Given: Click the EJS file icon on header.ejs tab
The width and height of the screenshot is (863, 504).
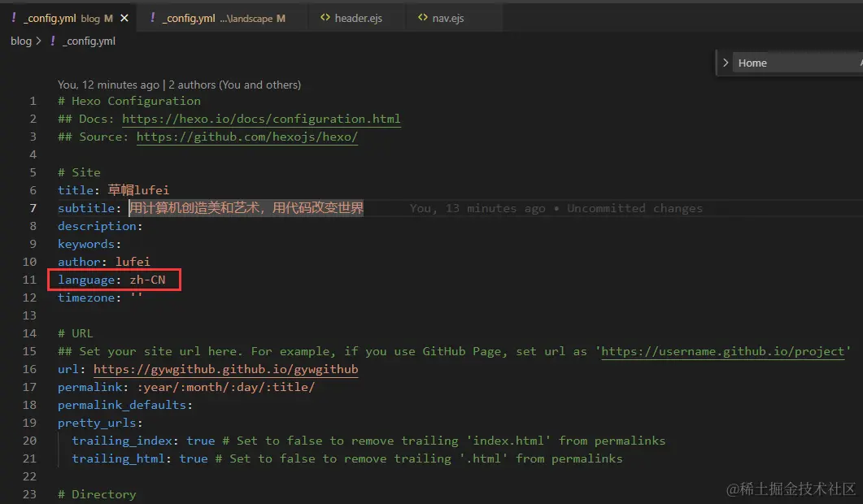Looking at the screenshot, I should point(325,18).
